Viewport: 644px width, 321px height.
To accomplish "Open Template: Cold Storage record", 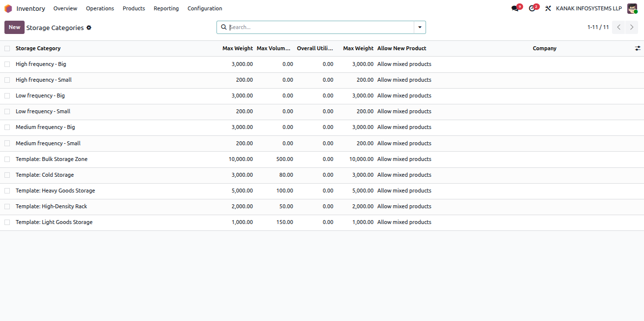I will [45, 175].
